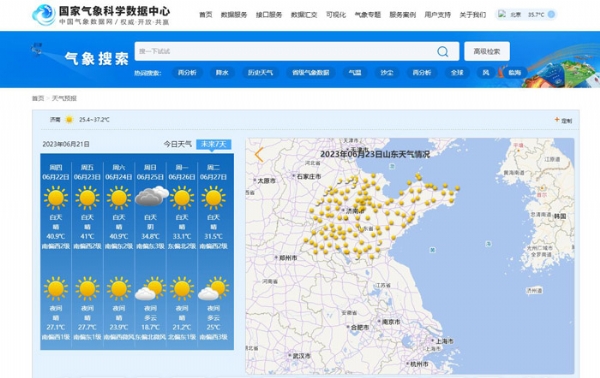This screenshot has width=600, height=378.
Task: Click the map title 2023年06月23日山东天气情况
Action: 375,154
